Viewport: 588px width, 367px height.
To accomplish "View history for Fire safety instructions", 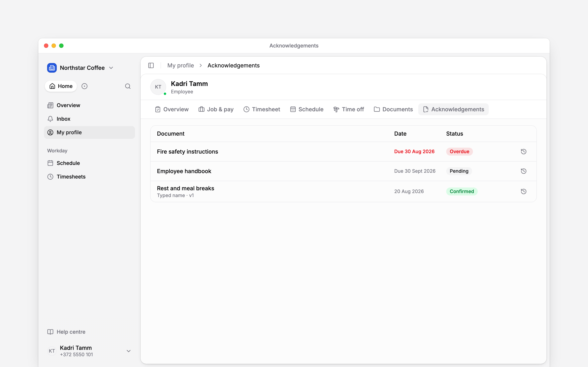I will coord(524,151).
